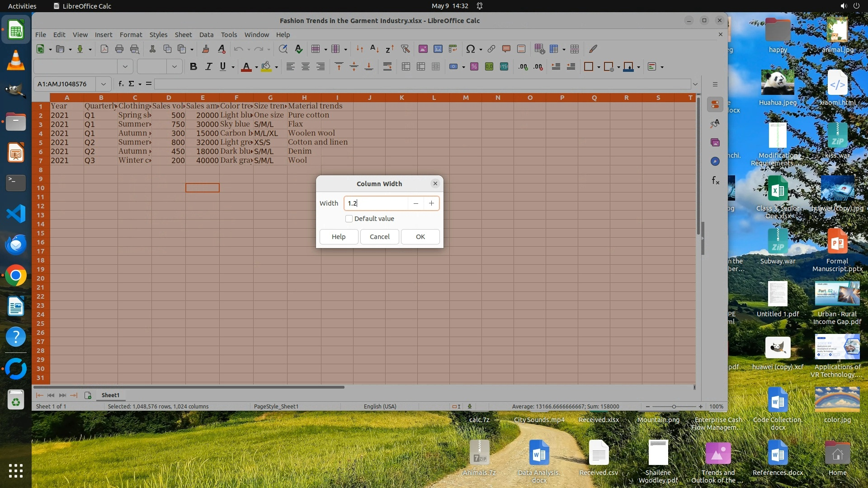Click the AutoFilter funnel icon
This screenshot has height=488, width=868.
click(405, 49)
